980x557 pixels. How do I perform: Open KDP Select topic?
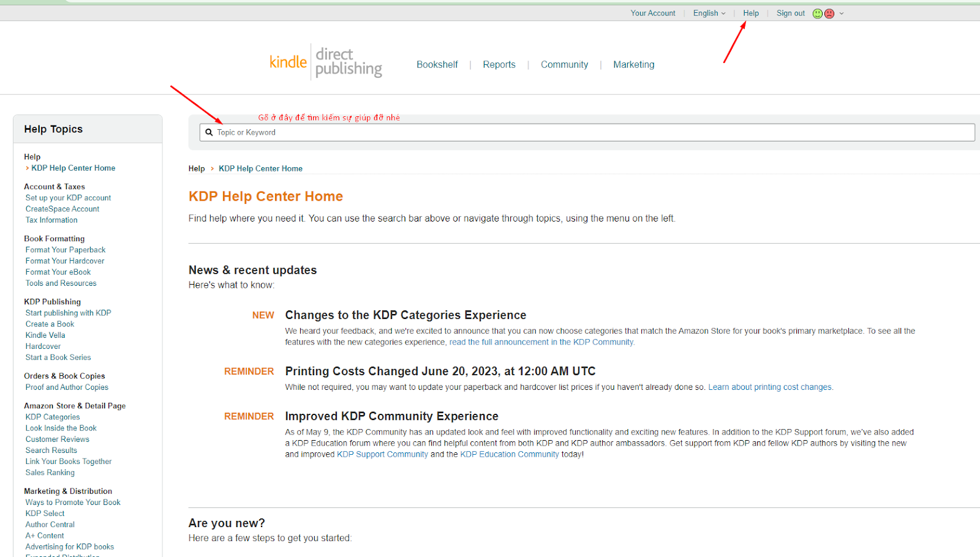[45, 513]
